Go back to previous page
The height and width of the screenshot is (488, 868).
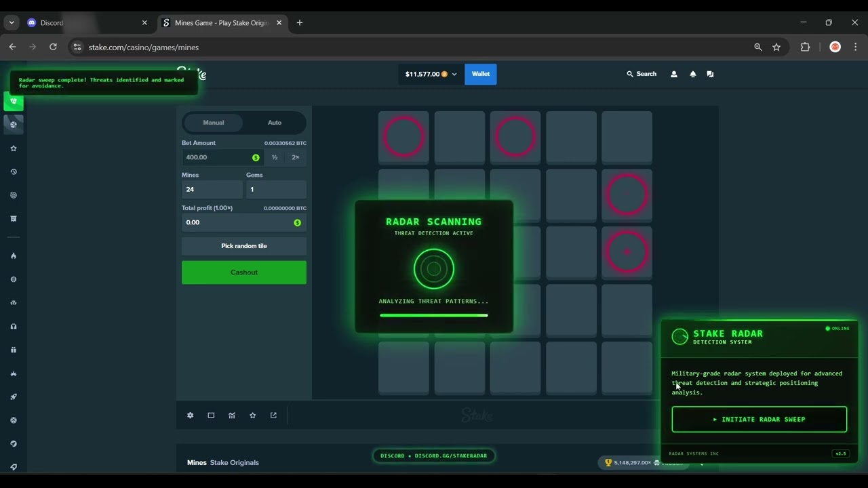pyautogui.click(x=12, y=47)
